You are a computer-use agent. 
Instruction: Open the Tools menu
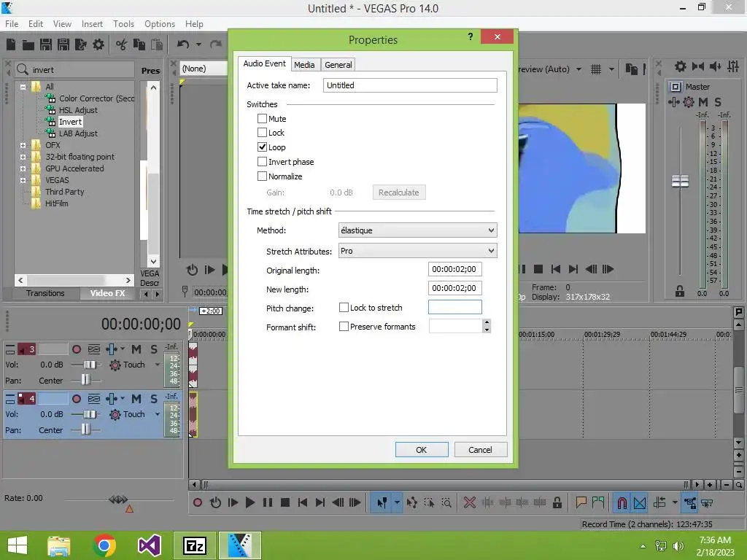point(123,24)
